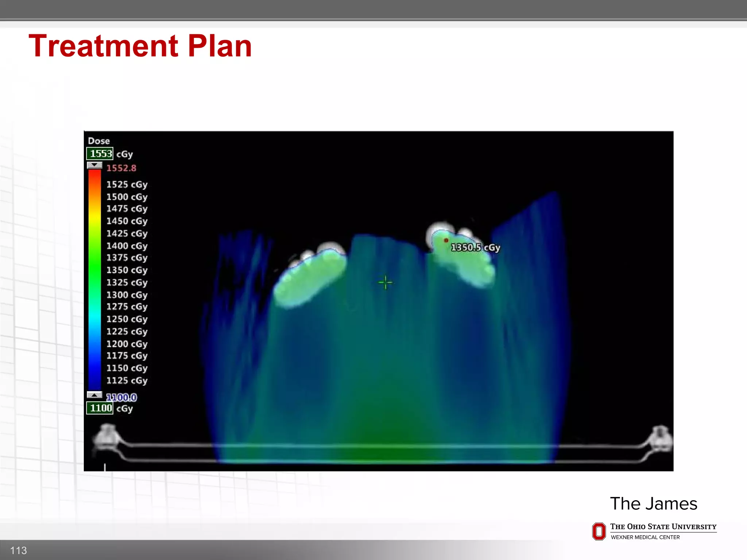
Task: Select the 1450 cGy scale label
Action: 127,221
